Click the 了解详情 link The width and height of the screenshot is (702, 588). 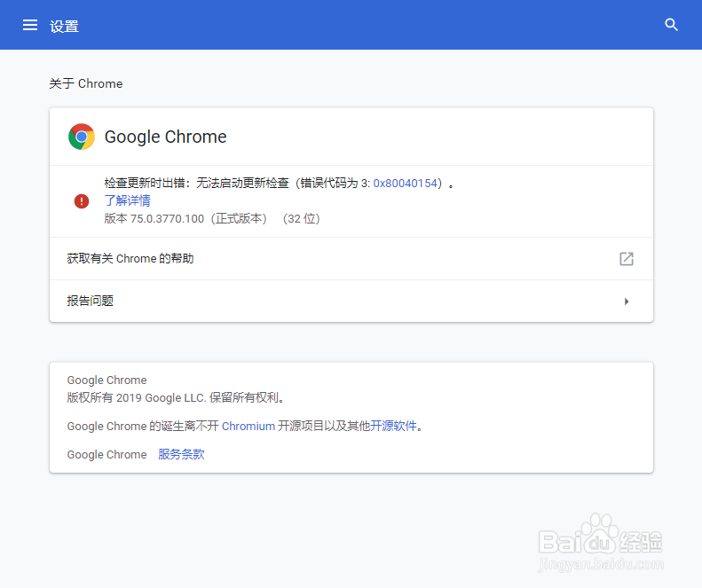128,200
